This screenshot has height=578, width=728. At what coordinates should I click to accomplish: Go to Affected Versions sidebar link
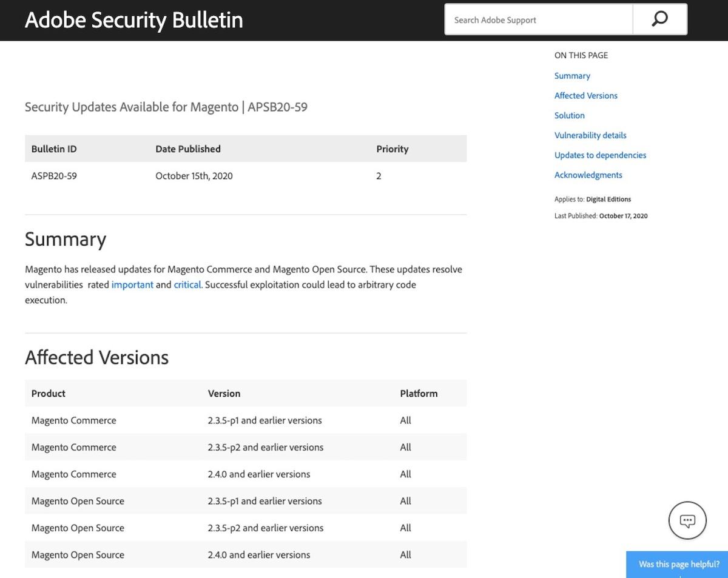586,96
